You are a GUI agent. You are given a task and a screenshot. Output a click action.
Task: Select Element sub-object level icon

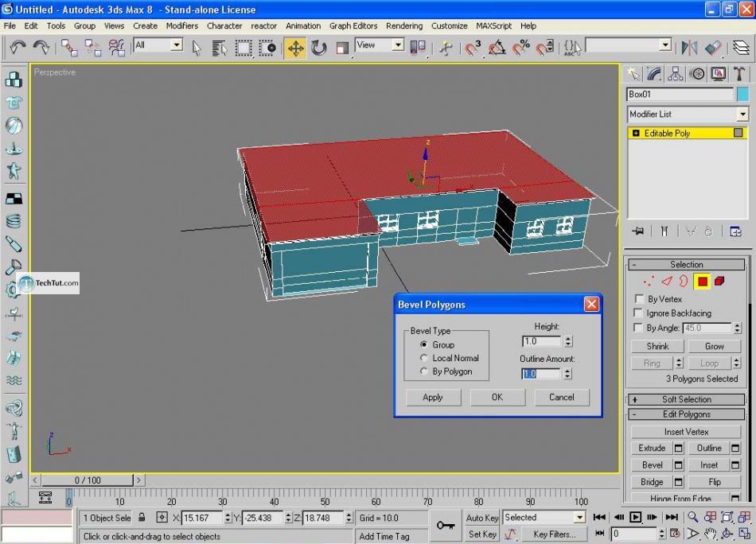720,281
